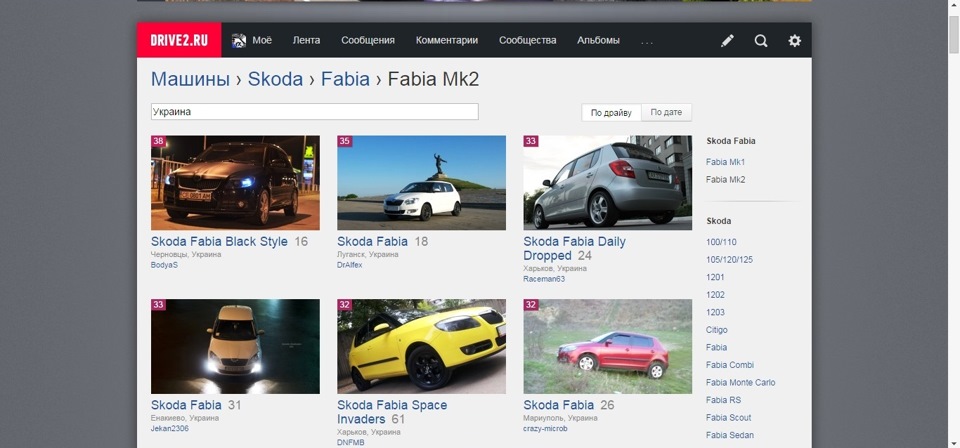Open the Моё menu item
Screen dimensions: 960x448
point(262,40)
